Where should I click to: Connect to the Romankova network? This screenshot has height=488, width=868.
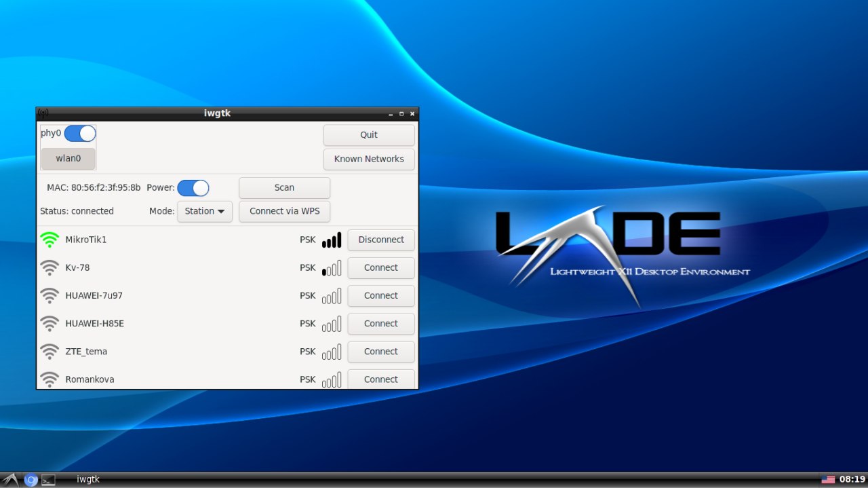(381, 379)
